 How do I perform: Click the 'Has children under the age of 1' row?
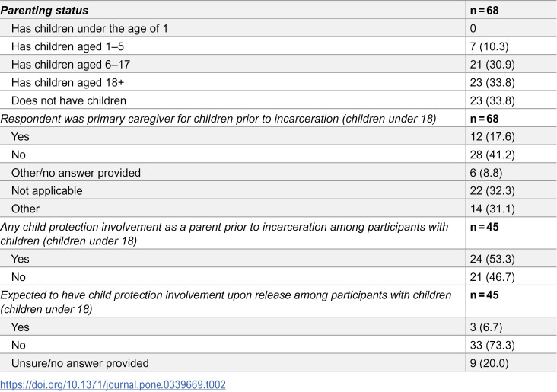click(278, 28)
